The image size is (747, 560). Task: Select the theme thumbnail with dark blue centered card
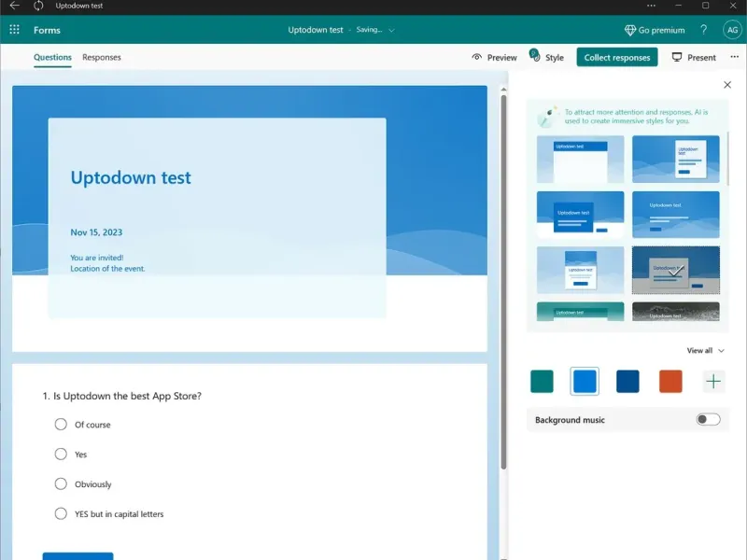coord(580,215)
